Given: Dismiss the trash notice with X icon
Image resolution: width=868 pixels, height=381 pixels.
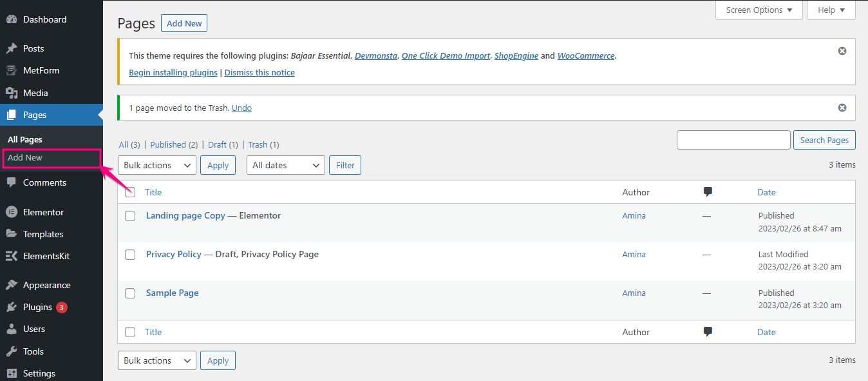Looking at the screenshot, I should (842, 108).
